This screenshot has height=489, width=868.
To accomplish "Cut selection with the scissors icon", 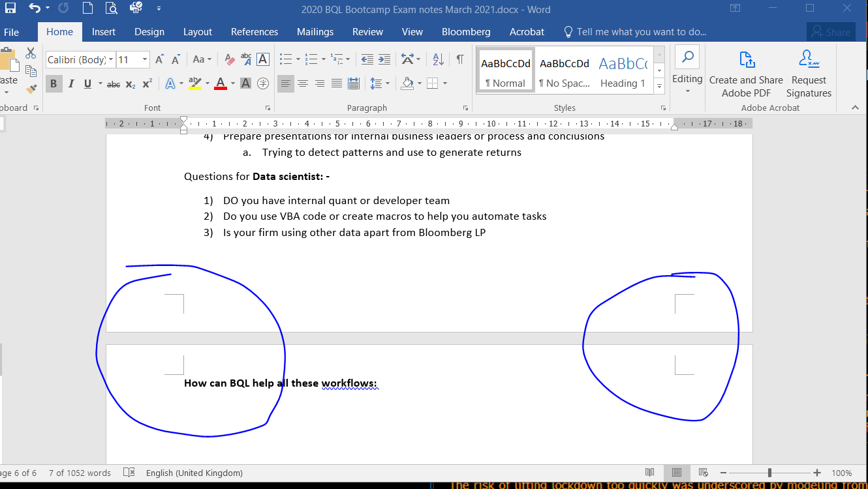I will click(x=31, y=53).
